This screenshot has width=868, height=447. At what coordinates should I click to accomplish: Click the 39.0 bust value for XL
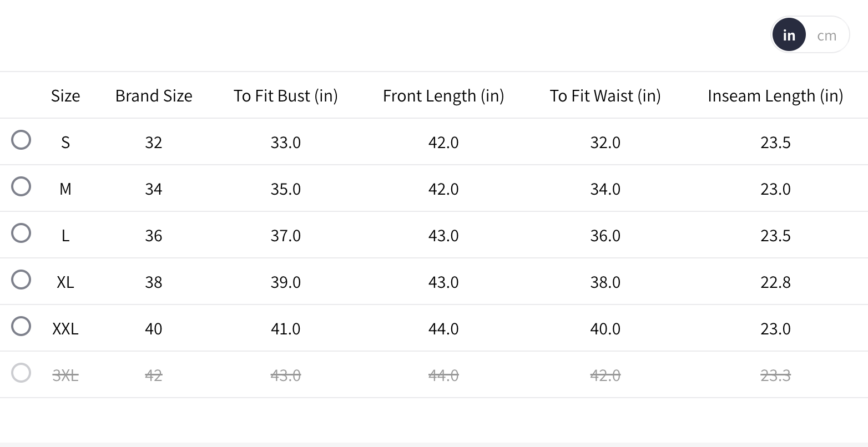coord(285,282)
